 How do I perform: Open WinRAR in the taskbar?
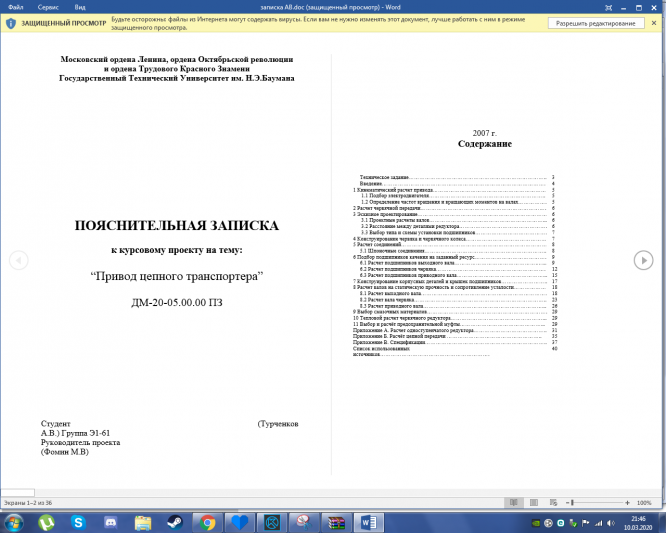336,522
